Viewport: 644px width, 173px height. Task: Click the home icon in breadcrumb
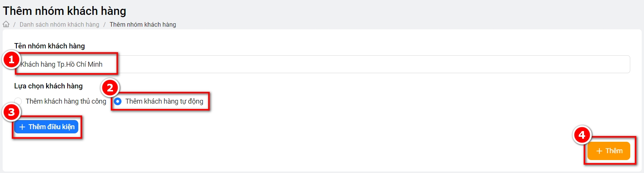pos(6,24)
